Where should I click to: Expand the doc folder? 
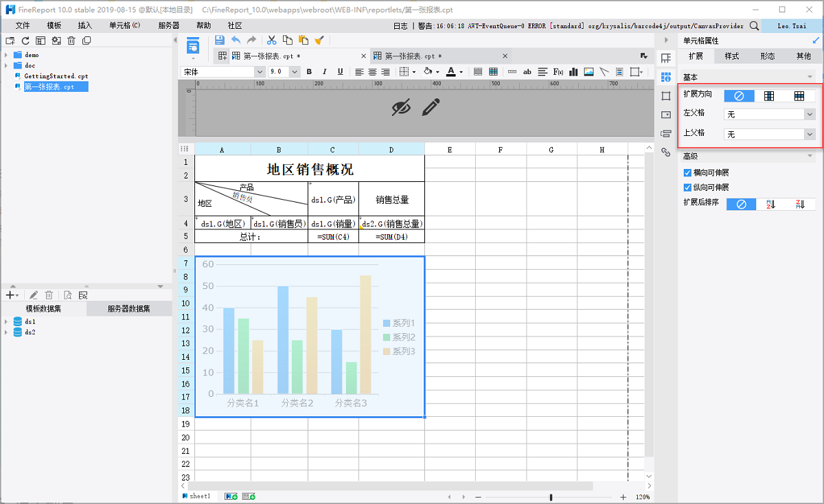[6, 66]
